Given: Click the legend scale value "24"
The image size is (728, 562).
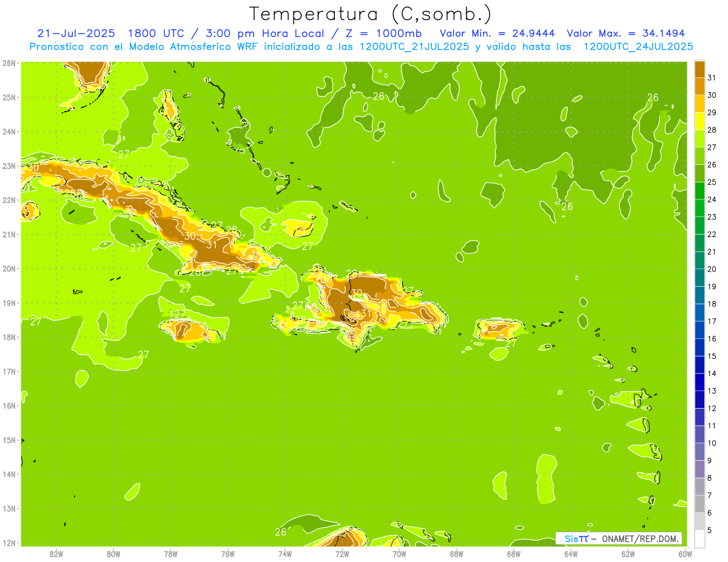Looking at the screenshot, I should click(x=712, y=199).
